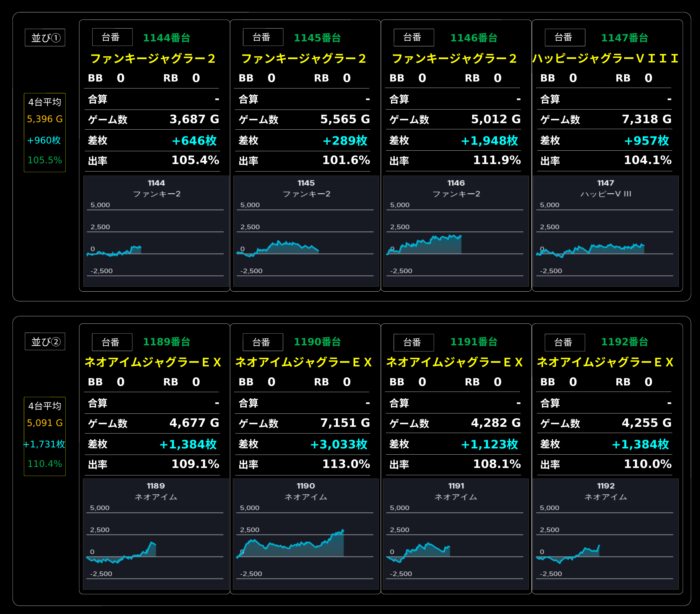Viewport: 700px width, 614px height.
Task: Click the ハッピージャグラーＶＩＩＩ machine title
Action: 605,59
